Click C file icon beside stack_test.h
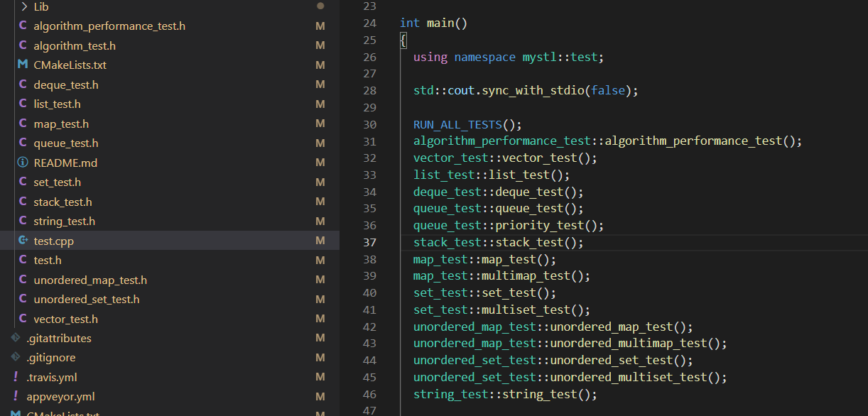 [23, 202]
